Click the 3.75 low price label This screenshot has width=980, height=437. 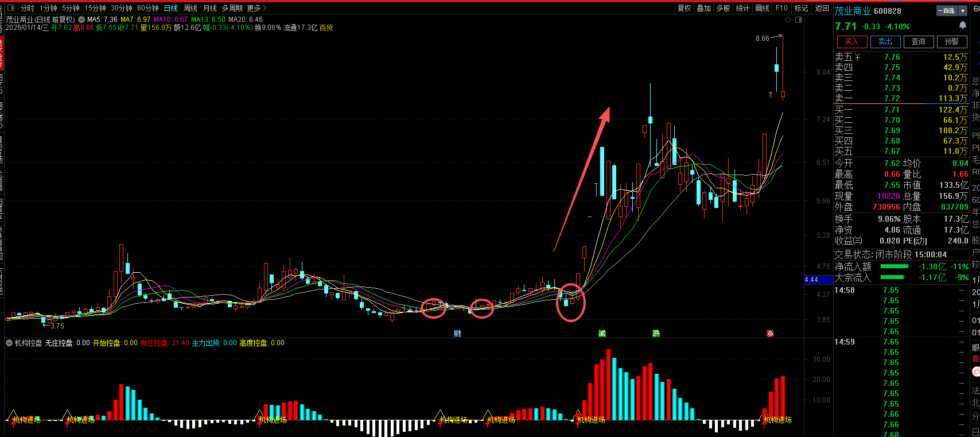[x=57, y=326]
